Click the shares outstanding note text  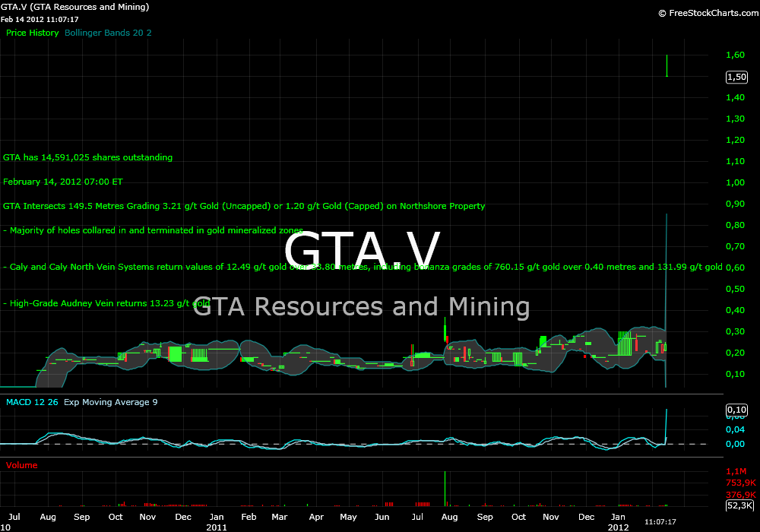click(x=87, y=157)
